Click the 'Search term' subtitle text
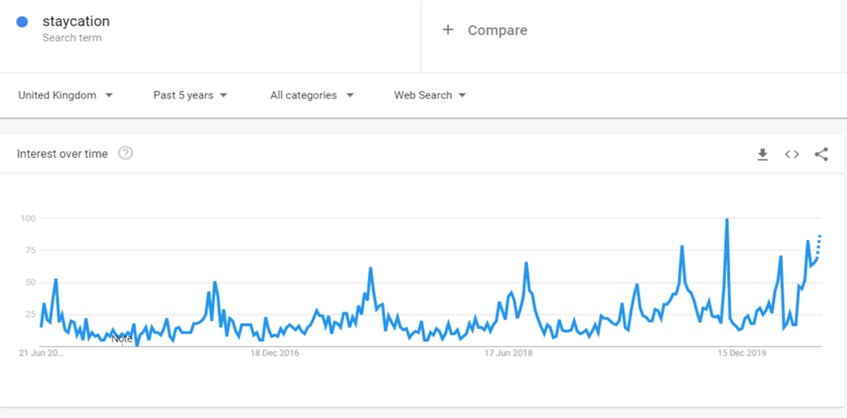This screenshot has width=847, height=418. click(x=72, y=38)
